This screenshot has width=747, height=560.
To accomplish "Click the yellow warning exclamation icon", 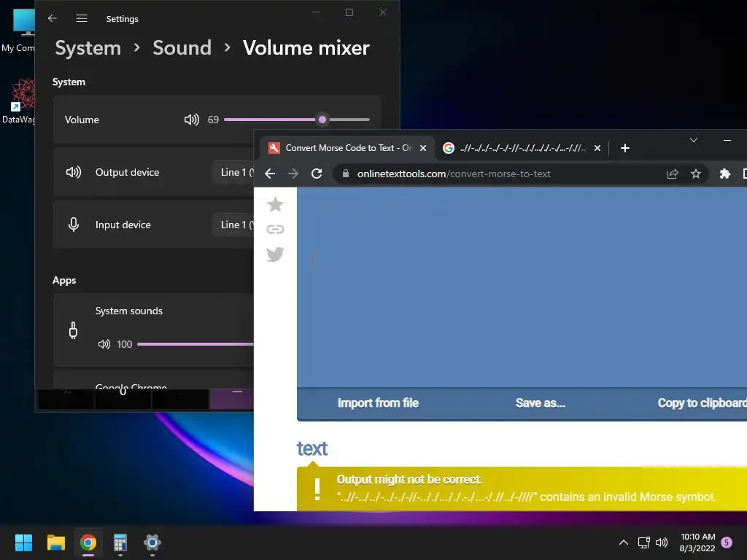I will [x=317, y=489].
